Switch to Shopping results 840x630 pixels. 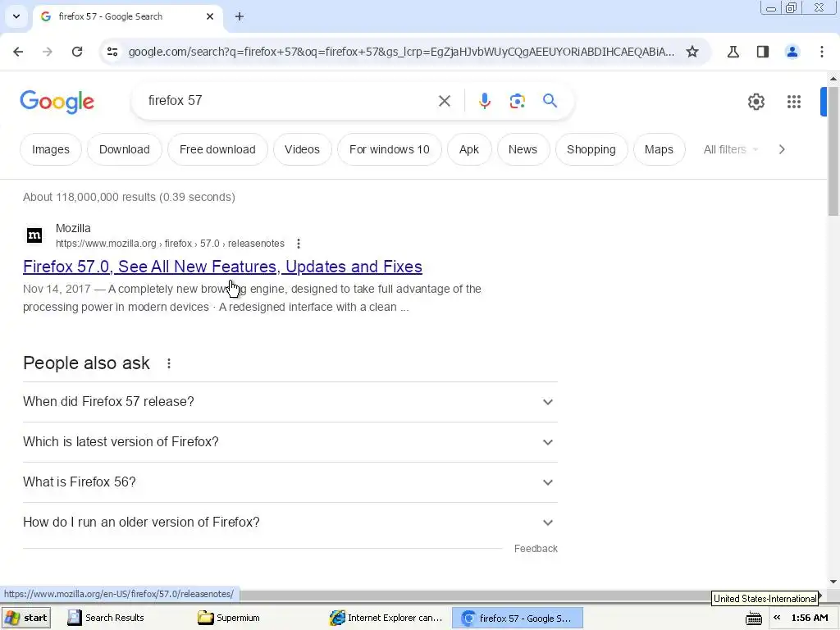[591, 149]
